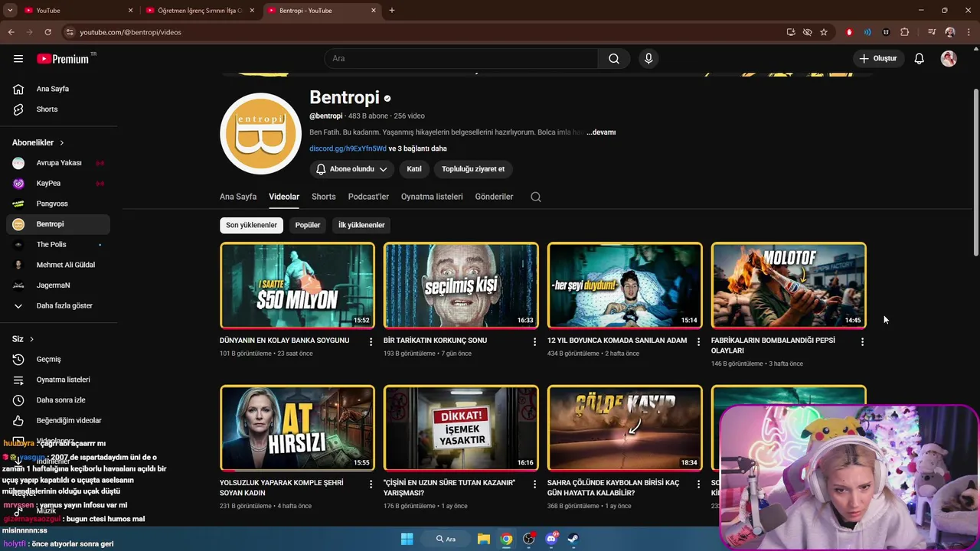Reload the page in browser toolbar
The image size is (980, 551).
coord(47,32)
